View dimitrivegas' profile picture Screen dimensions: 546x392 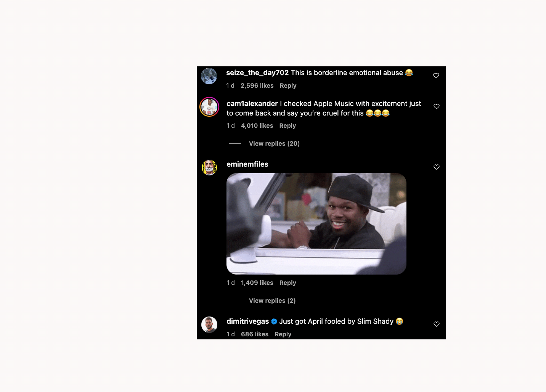209,325
